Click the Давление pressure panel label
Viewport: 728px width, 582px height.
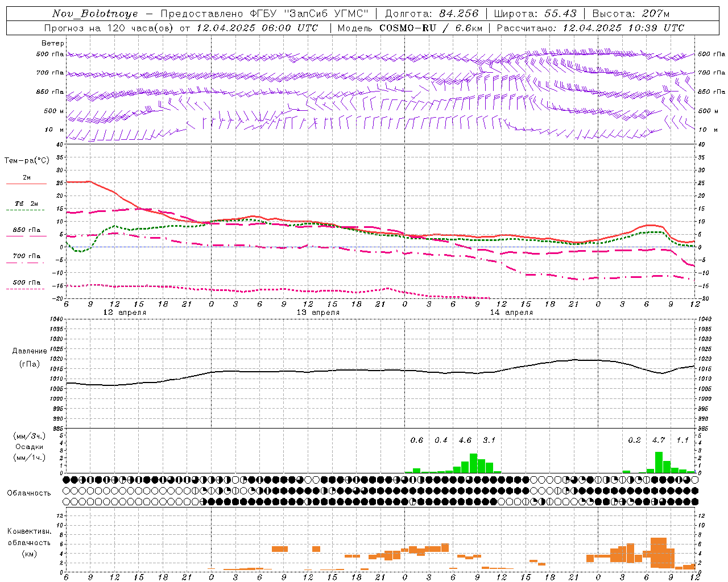[30, 351]
